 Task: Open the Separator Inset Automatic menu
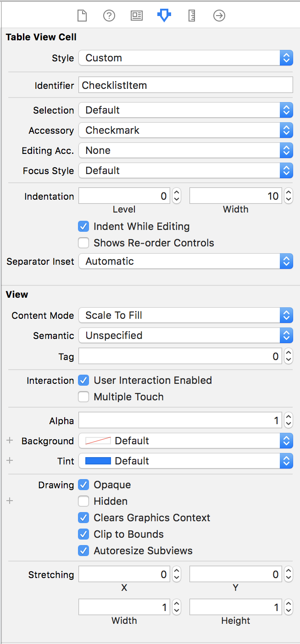(x=186, y=262)
